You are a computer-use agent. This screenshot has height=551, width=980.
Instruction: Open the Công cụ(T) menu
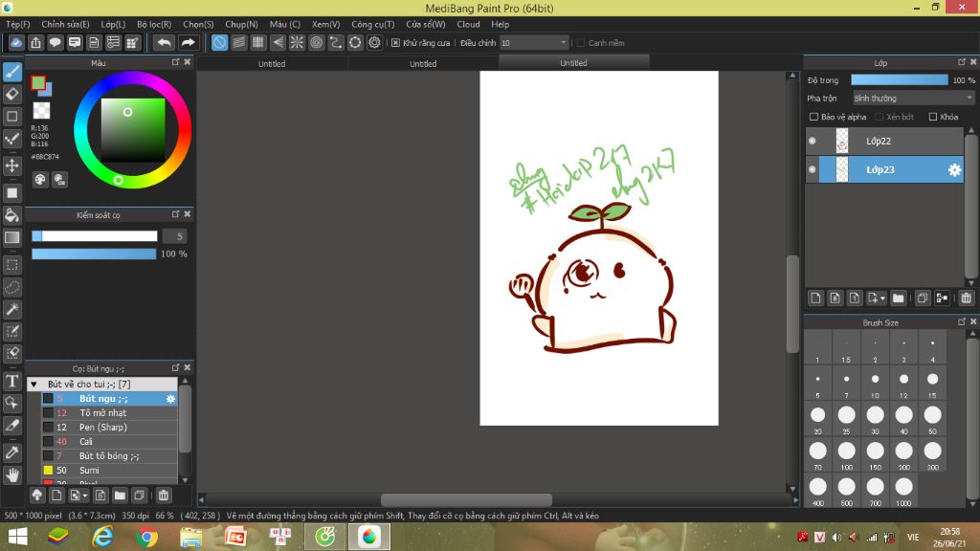(x=372, y=24)
